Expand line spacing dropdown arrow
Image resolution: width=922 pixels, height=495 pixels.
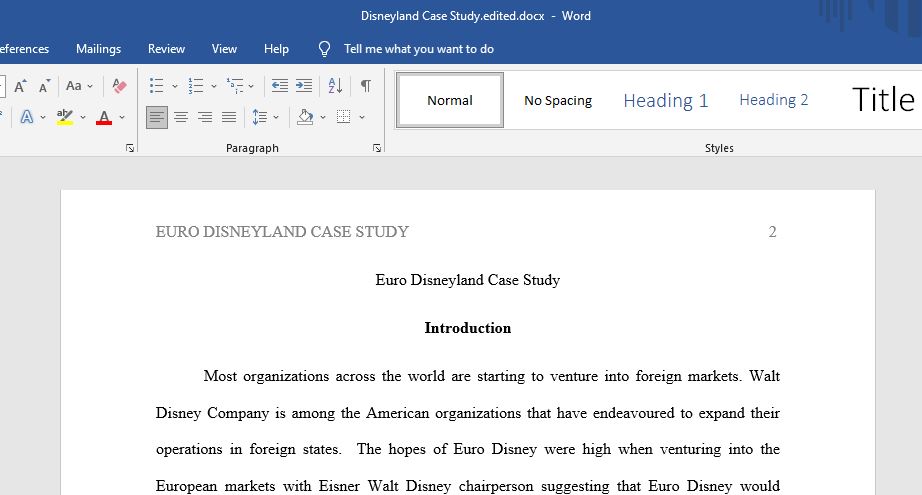point(276,117)
